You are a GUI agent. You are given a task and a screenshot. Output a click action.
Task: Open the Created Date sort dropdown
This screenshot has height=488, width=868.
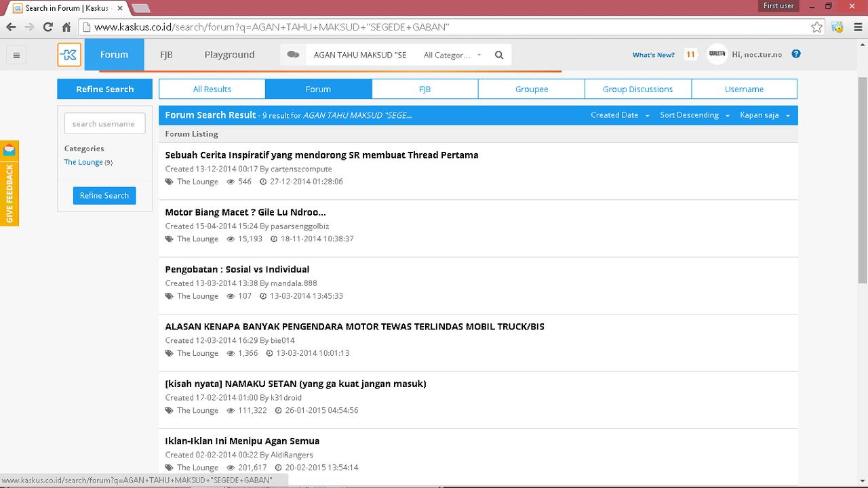coord(620,115)
